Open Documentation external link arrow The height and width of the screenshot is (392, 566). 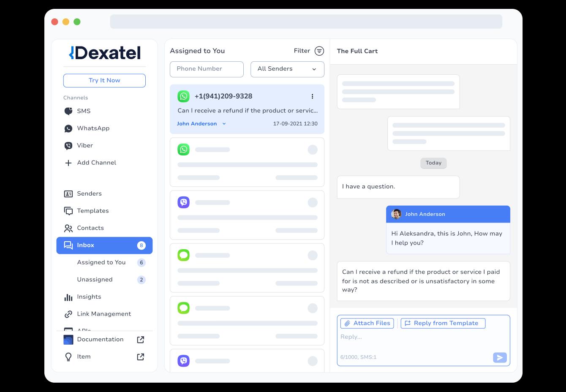(141, 340)
